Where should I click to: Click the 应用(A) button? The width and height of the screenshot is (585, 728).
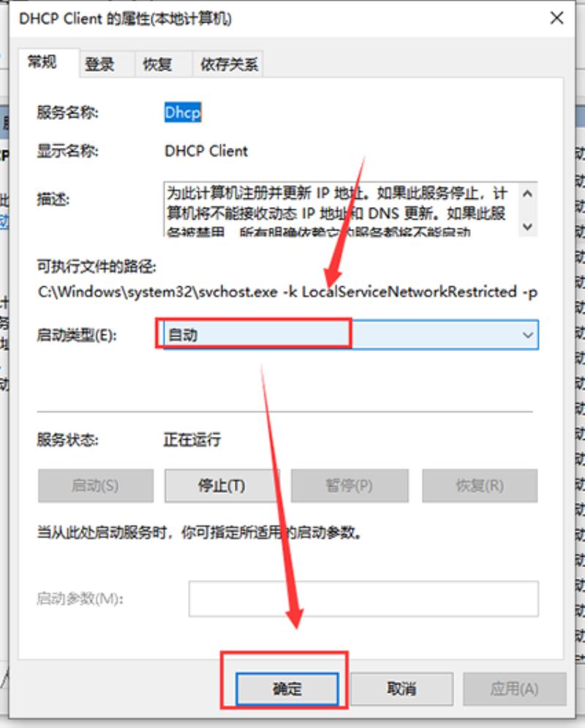(x=515, y=688)
